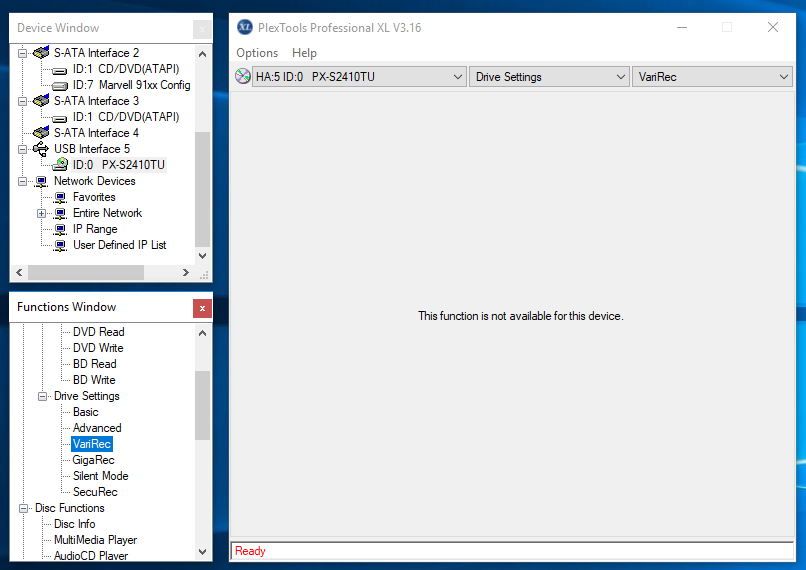Open the Drive Settings category dropdown

click(x=549, y=77)
